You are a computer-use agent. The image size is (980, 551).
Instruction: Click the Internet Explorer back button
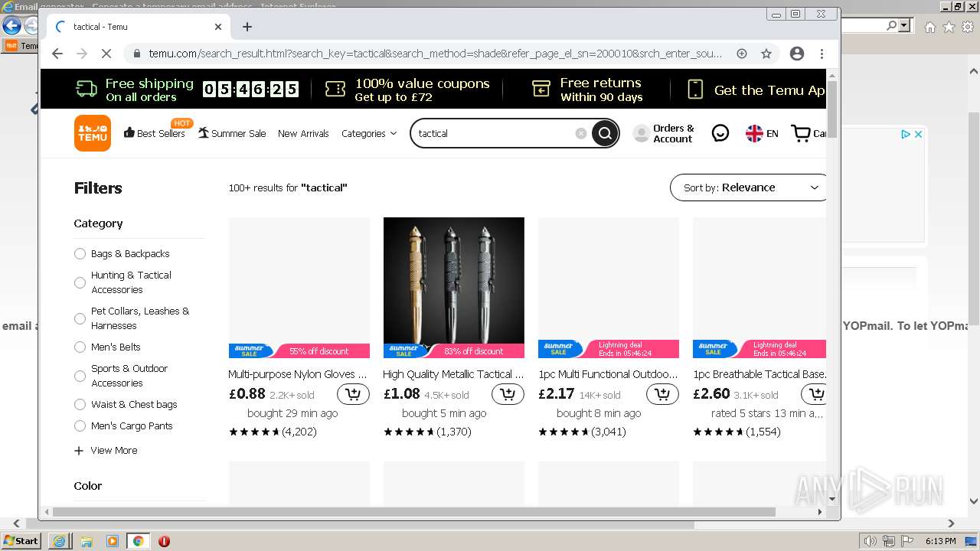[11, 25]
